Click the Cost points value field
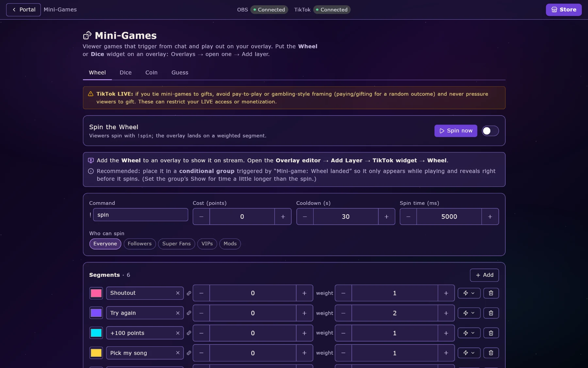The height and width of the screenshot is (368, 588). click(x=242, y=217)
